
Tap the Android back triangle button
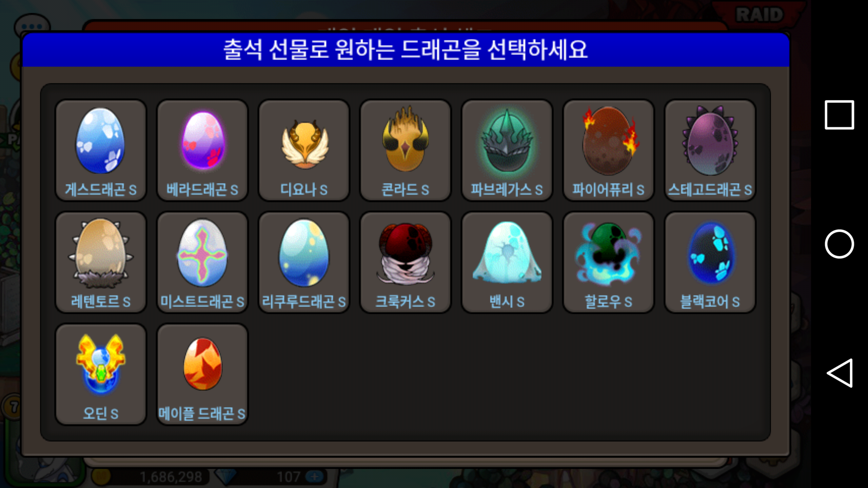coord(840,373)
